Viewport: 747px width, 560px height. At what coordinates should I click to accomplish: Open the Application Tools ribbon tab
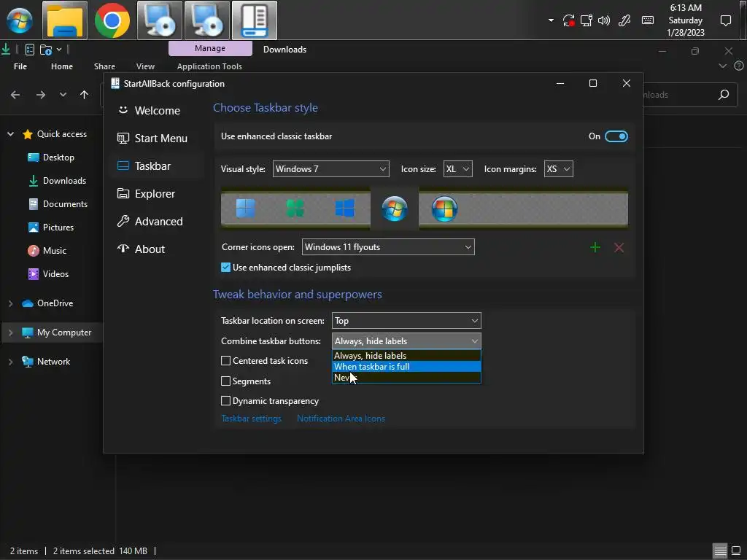[x=209, y=66]
